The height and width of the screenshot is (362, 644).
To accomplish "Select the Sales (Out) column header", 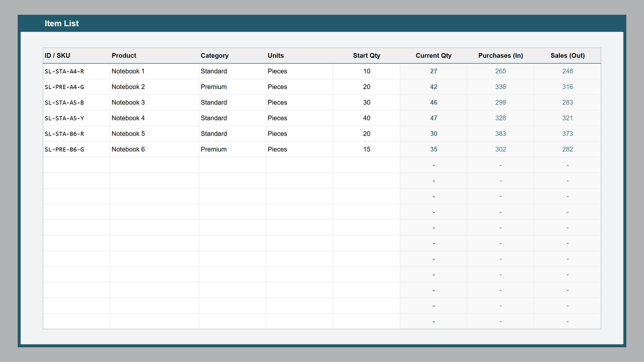I will pos(567,56).
